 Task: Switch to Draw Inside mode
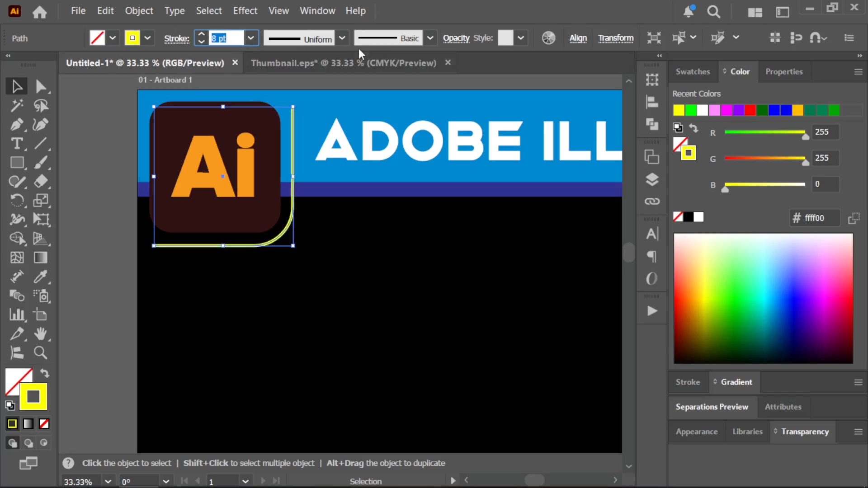tap(44, 443)
